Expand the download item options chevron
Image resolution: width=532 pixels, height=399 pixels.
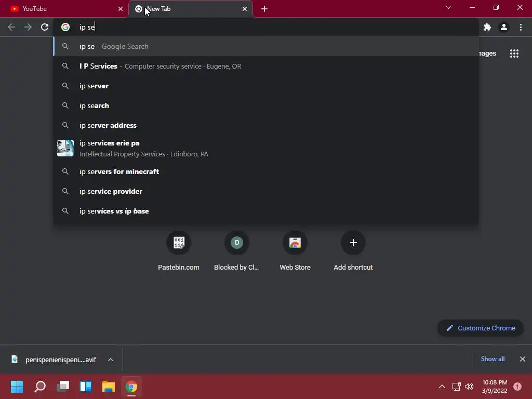pyautogui.click(x=111, y=360)
